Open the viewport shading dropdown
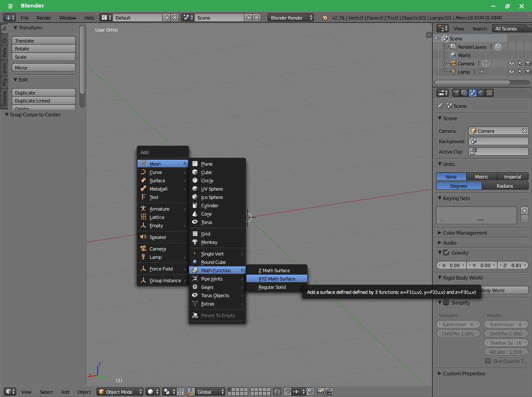 [x=153, y=392]
